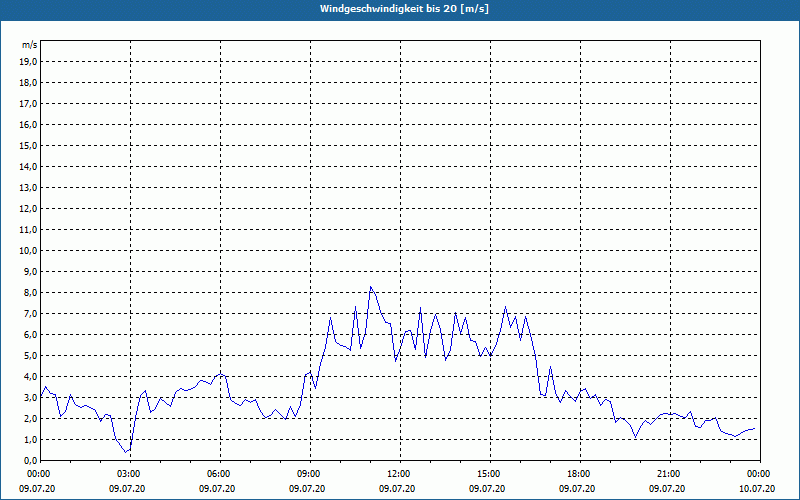
Task: Pick the '12,0' y-axis label
Action: pyautogui.click(x=28, y=209)
